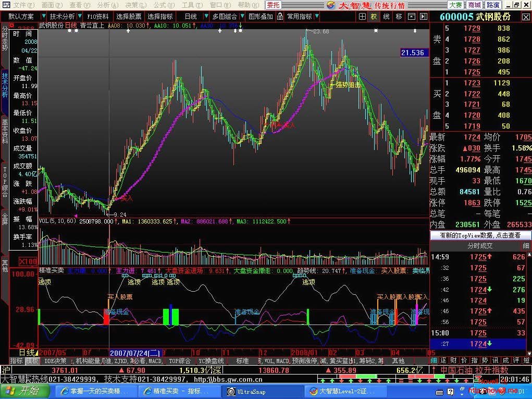
Task: Switch to 分时走势 side tab
Action: (x=5, y=39)
